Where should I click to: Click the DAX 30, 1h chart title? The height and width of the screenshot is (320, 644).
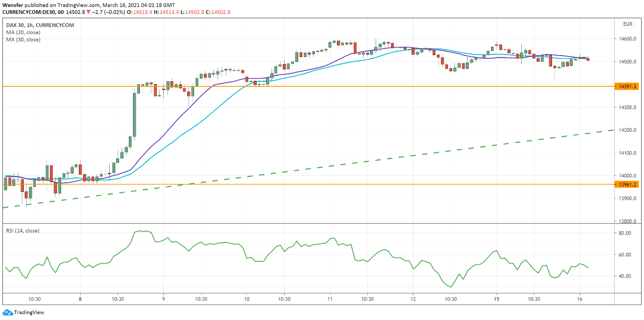(40, 25)
